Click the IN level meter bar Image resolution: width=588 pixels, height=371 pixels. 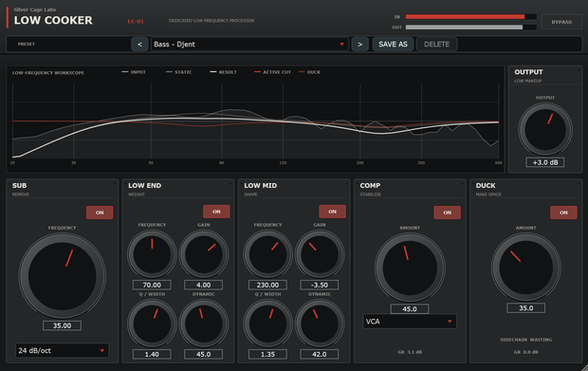[x=471, y=17]
